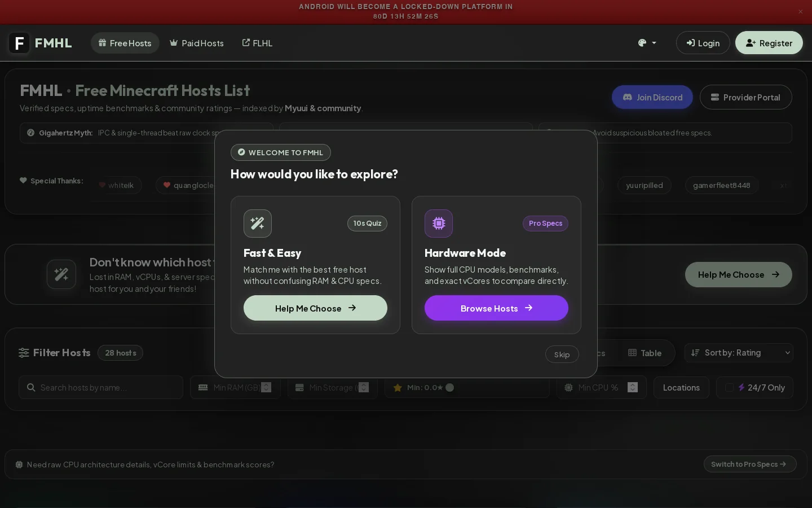The width and height of the screenshot is (812, 508).
Task: Click the minimum rating slider handle
Action: point(450,388)
